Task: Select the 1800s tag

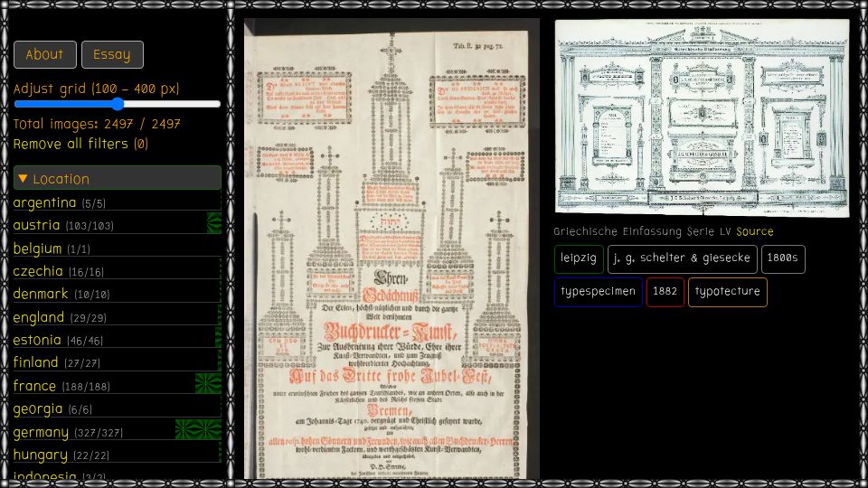Action: (783, 258)
